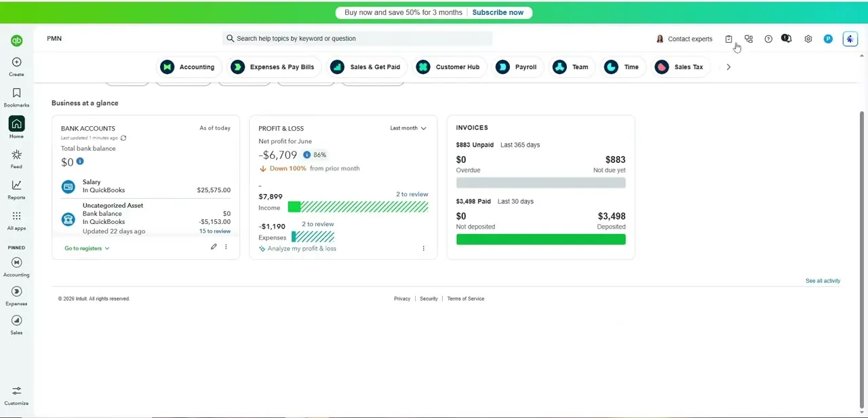
Task: Click the PMN company name
Action: pyautogui.click(x=54, y=39)
